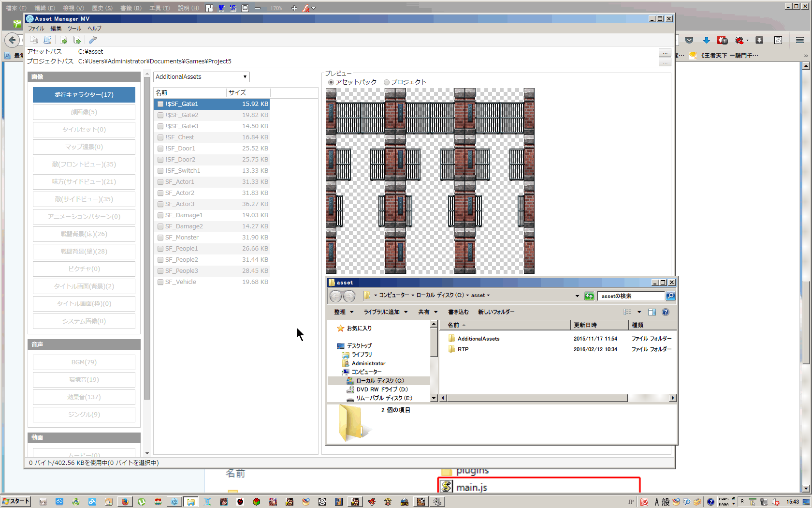
Task: Click the stacked-pages green arrow import icon
Action: pyautogui.click(x=77, y=40)
